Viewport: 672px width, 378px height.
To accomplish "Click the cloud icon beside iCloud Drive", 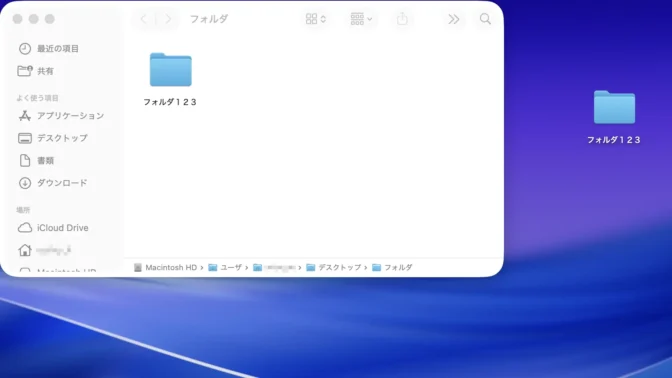I will point(25,228).
